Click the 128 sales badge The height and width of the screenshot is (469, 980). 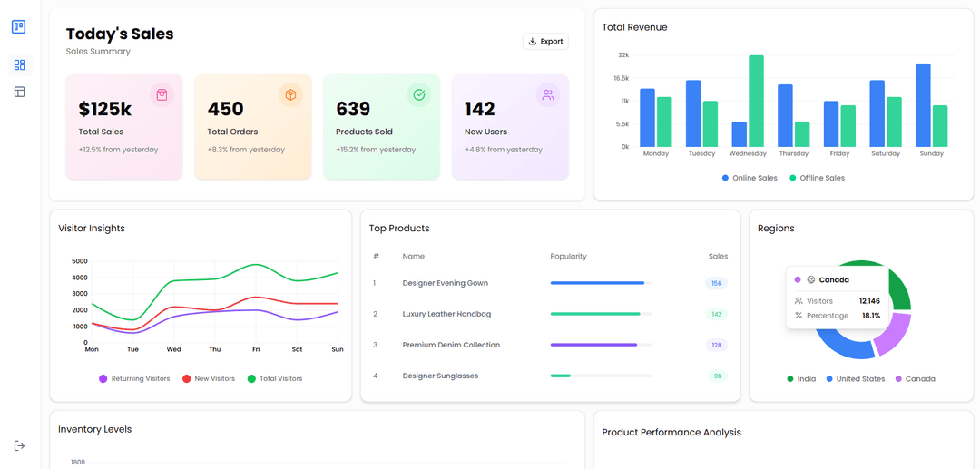[716, 345]
